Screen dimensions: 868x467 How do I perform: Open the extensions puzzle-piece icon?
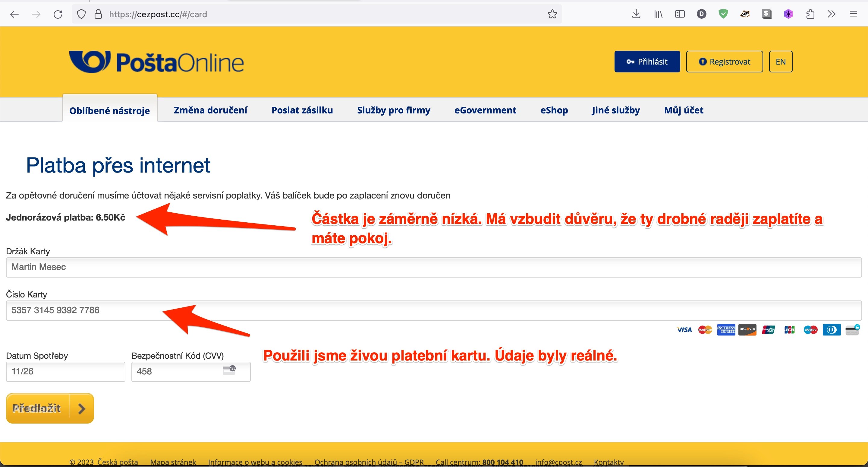(x=810, y=14)
